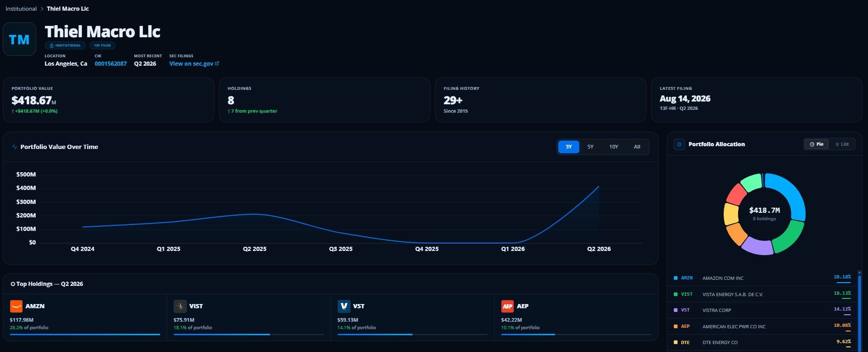This screenshot has height=352, width=868.
Task: Click the dark green VIST donut segment
Action: [789, 237]
